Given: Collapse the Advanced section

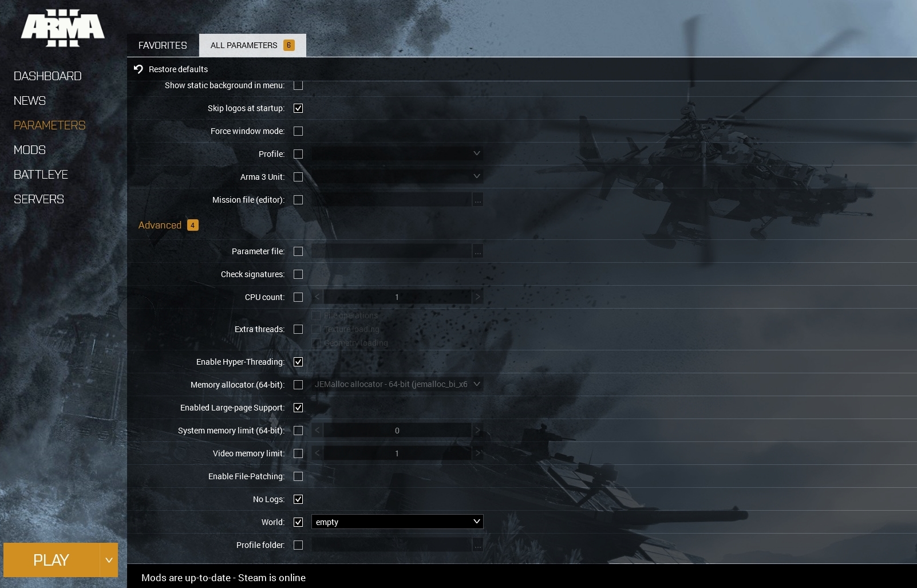Looking at the screenshot, I should (160, 225).
